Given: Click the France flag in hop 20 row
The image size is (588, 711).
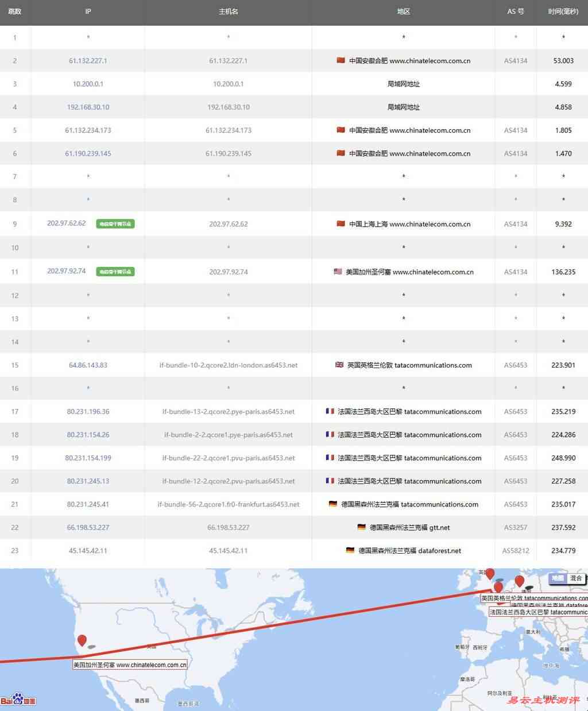Looking at the screenshot, I should [330, 481].
